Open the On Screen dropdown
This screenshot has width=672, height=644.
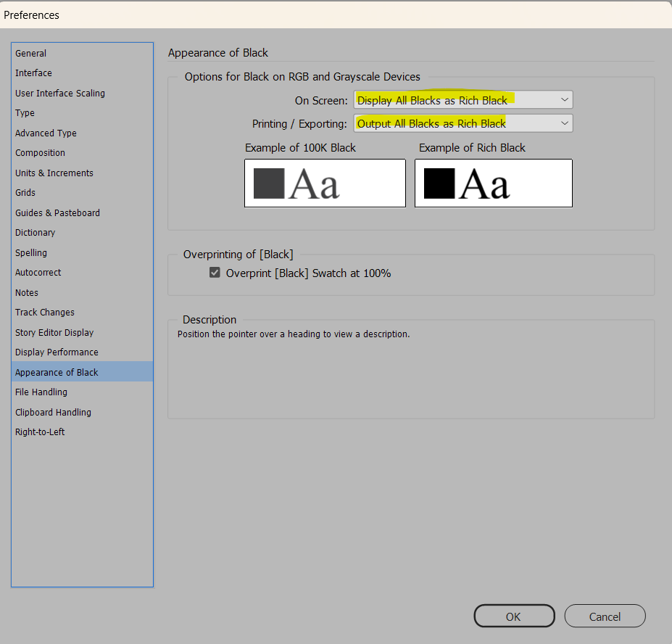pyautogui.click(x=462, y=100)
